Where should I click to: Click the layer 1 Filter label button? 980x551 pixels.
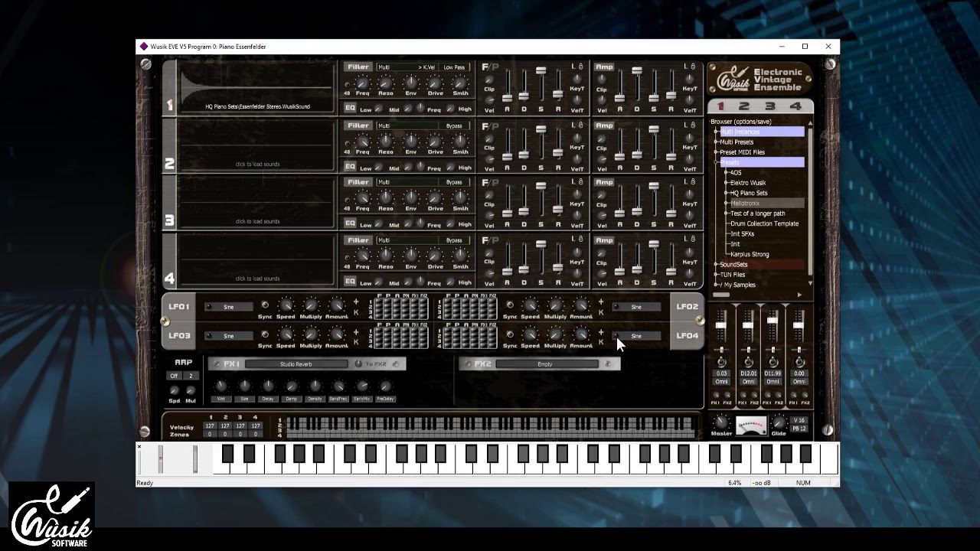click(x=358, y=67)
